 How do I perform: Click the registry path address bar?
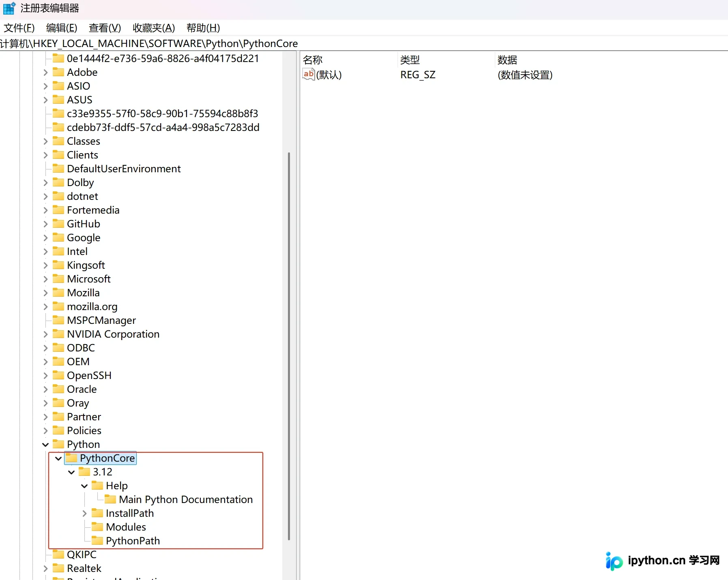(x=364, y=43)
